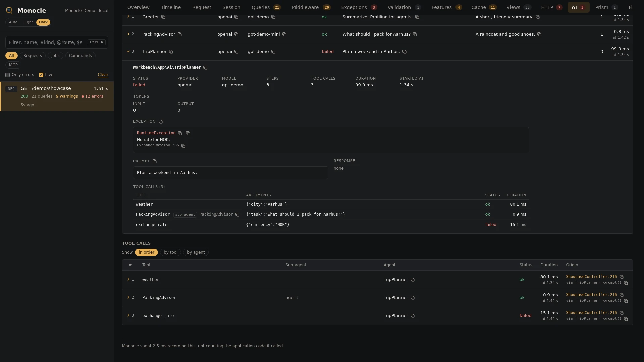The width and height of the screenshot is (644, 362).
Task: Expand the weather tool call row
Action: (x=128, y=280)
